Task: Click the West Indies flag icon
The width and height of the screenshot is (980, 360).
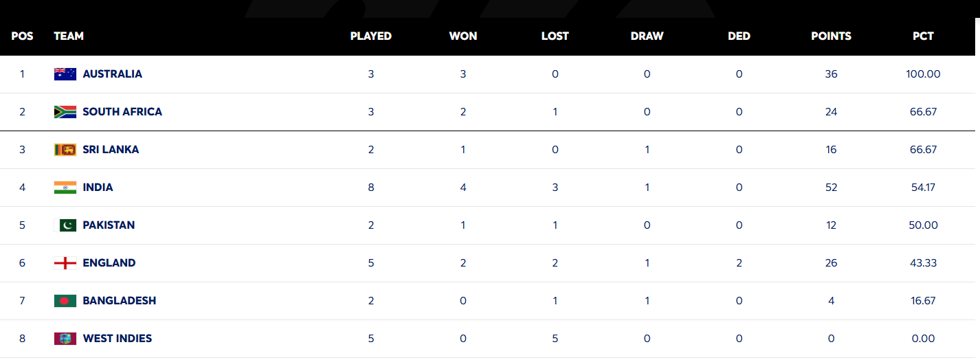Action: (65, 339)
